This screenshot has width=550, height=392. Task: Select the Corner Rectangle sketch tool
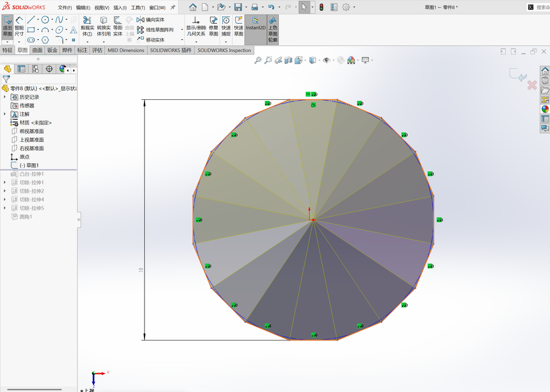click(x=31, y=30)
